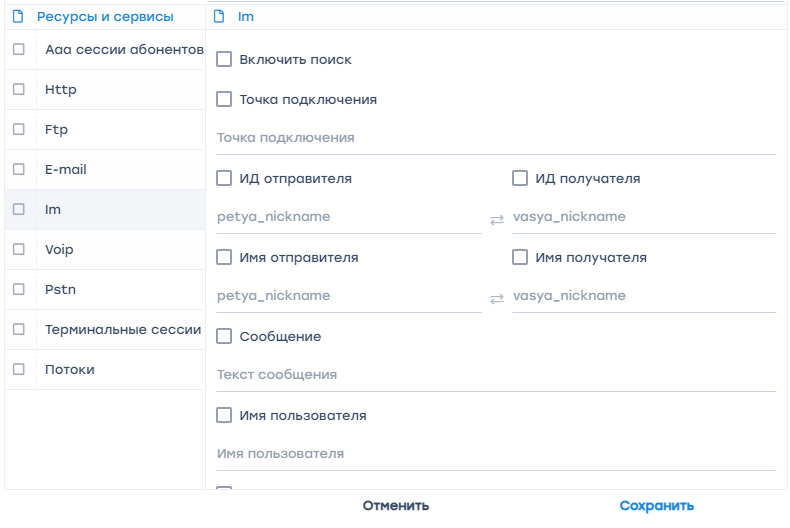Image resolution: width=790 pixels, height=528 pixels.
Task: Click the Текст сообщения input field
Action: [495, 375]
